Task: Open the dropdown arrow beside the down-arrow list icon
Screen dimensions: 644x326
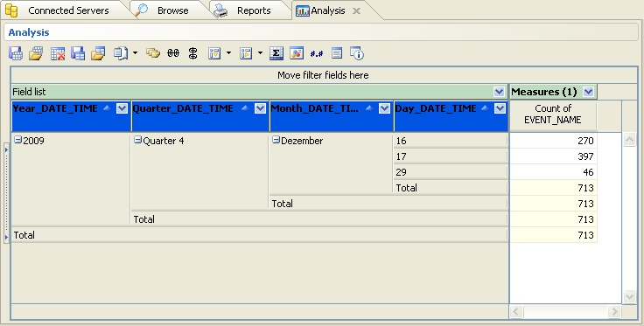Action: 228,53
